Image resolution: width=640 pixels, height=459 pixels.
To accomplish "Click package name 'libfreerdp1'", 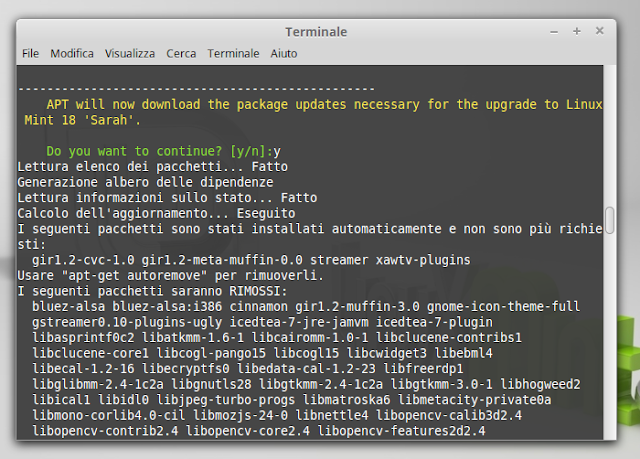I will coord(423,369).
